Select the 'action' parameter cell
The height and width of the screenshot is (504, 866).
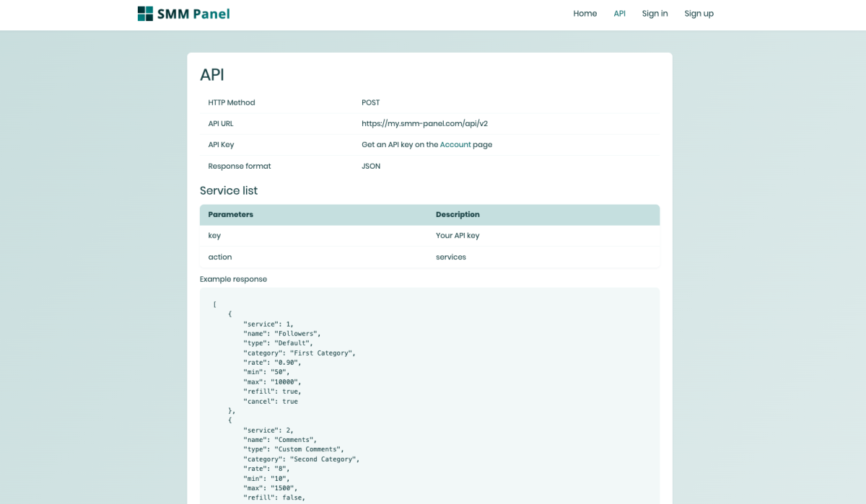[x=220, y=257]
